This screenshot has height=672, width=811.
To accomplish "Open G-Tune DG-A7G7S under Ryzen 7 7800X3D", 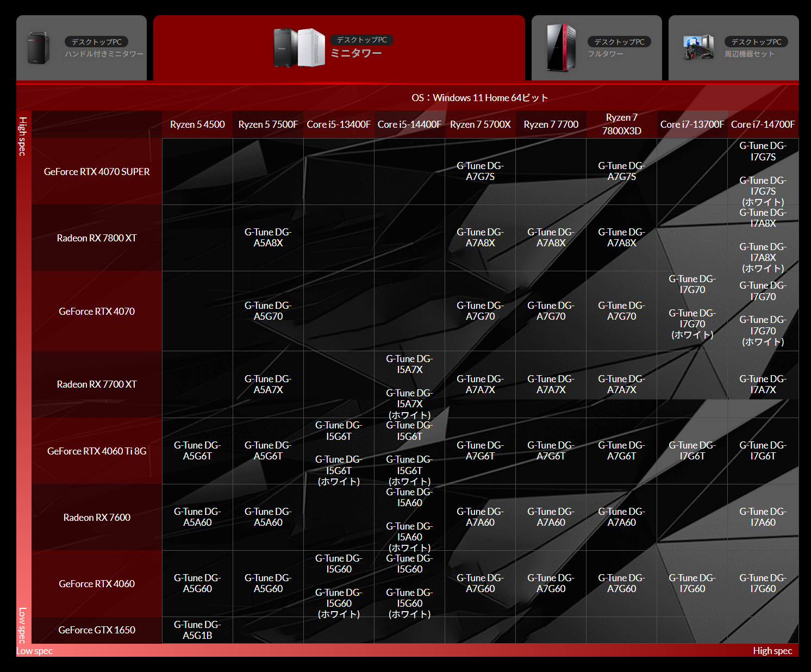I will [x=622, y=171].
